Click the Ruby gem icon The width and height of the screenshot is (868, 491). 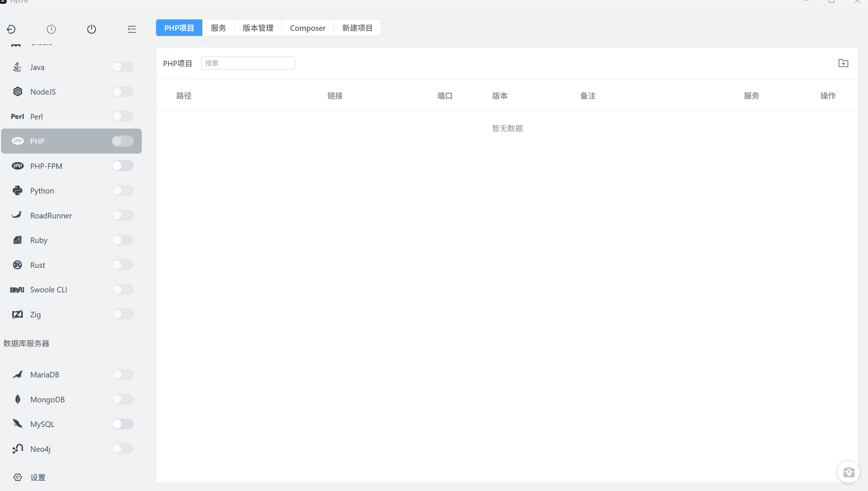[17, 240]
